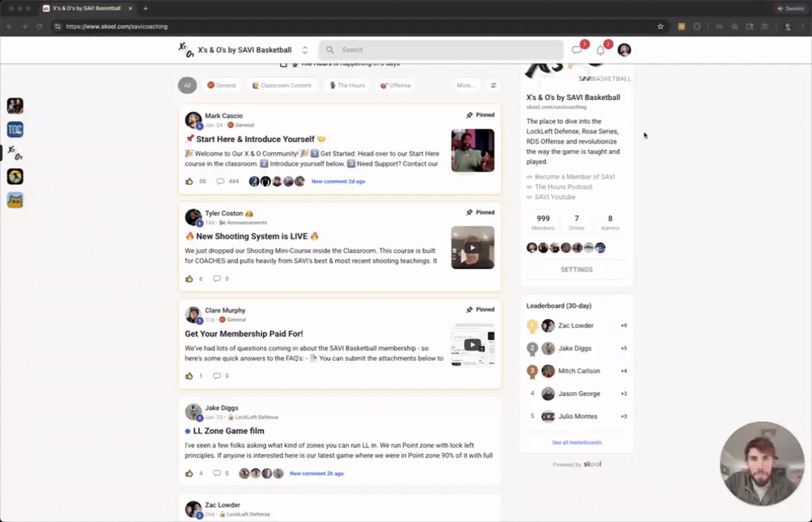Image resolution: width=812 pixels, height=522 pixels.
Task: Open the black and yellow circle community
Action: (x=15, y=177)
